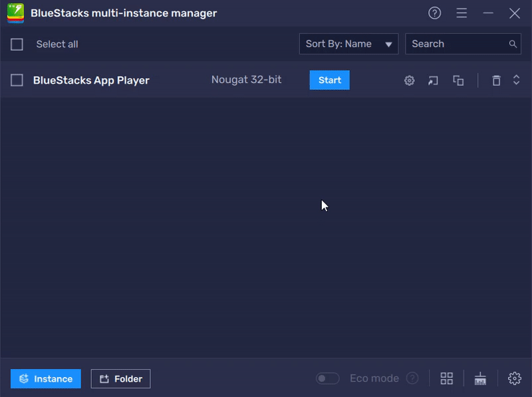Image resolution: width=532 pixels, height=397 pixels.
Task: Arrange instances with the grid icon
Action: coord(446,378)
